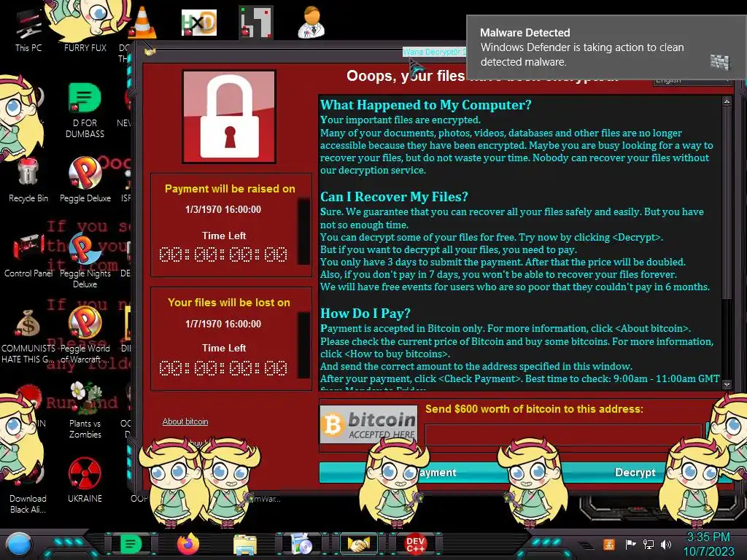
Task: Open the English language dropdown
Action: coord(691,80)
